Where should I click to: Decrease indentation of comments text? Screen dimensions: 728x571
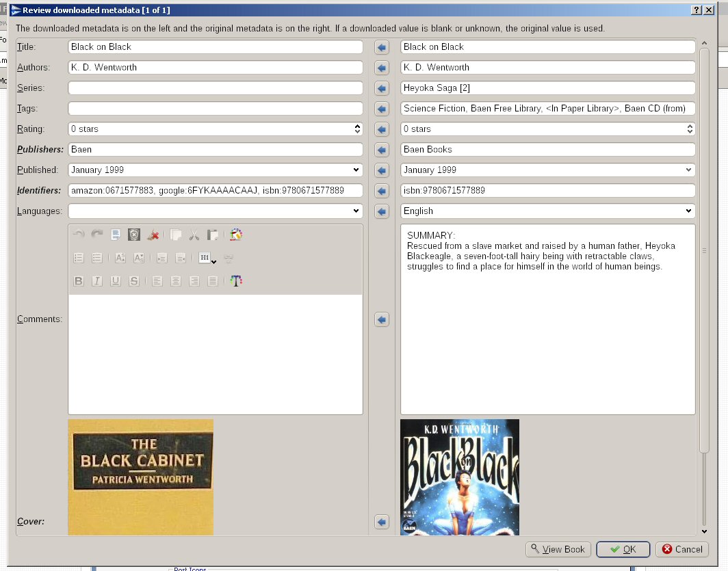(x=181, y=258)
